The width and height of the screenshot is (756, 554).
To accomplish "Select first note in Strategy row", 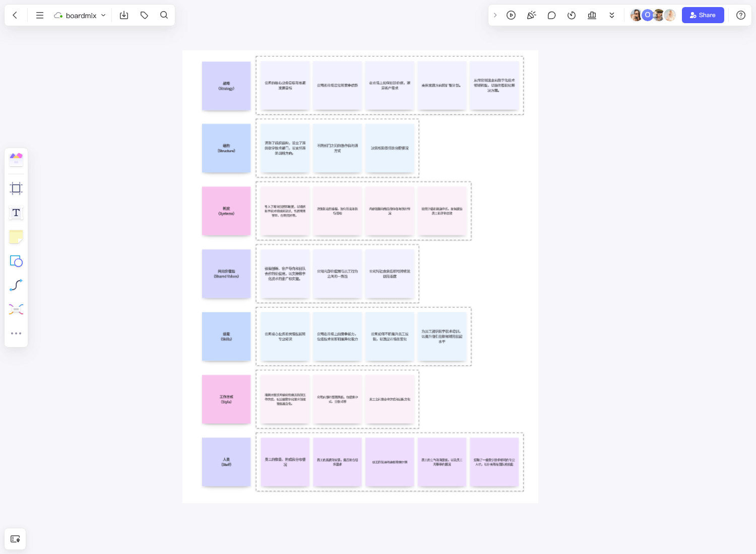I will pos(285,86).
